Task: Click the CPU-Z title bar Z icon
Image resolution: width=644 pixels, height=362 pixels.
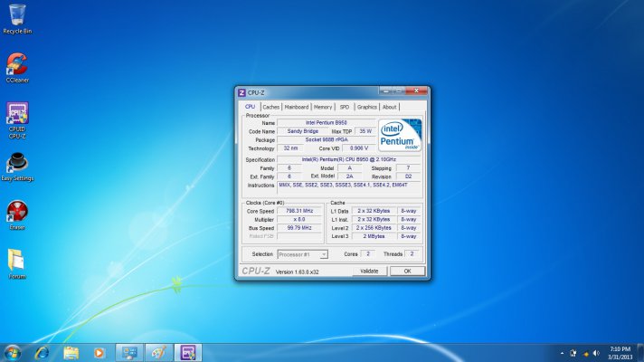Action: 241,93
